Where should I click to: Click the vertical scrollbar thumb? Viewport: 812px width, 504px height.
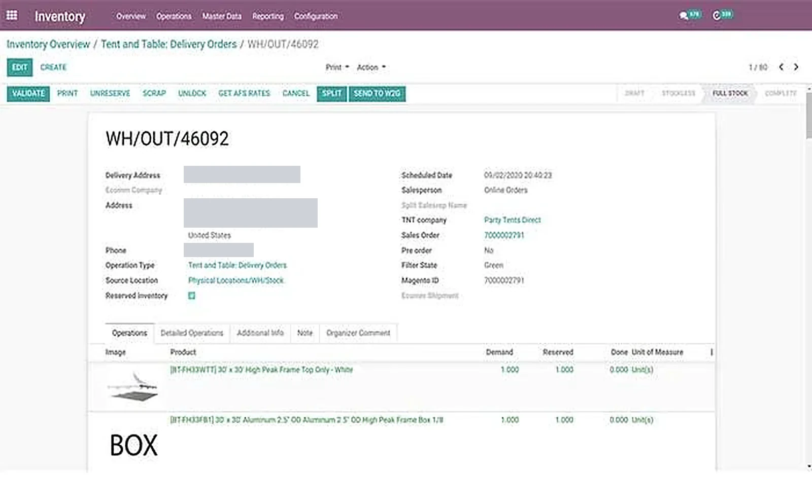click(808, 116)
